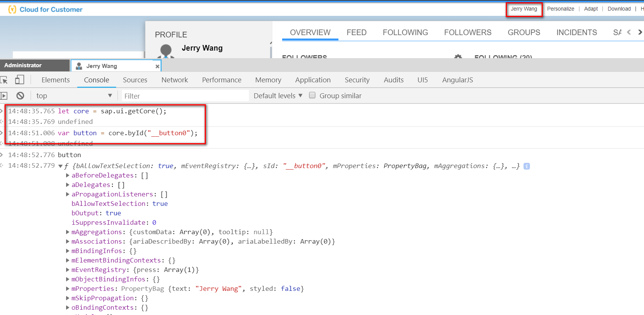Expand mObjectBindingInfos property
This screenshot has height=315, width=644.
68,279
